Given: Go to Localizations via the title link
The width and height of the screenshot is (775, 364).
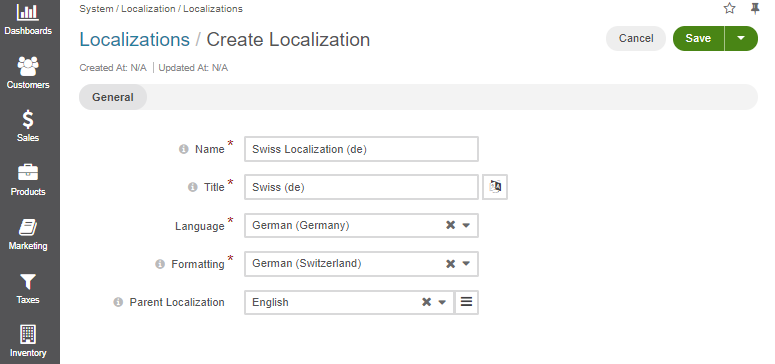Looking at the screenshot, I should pos(134,40).
